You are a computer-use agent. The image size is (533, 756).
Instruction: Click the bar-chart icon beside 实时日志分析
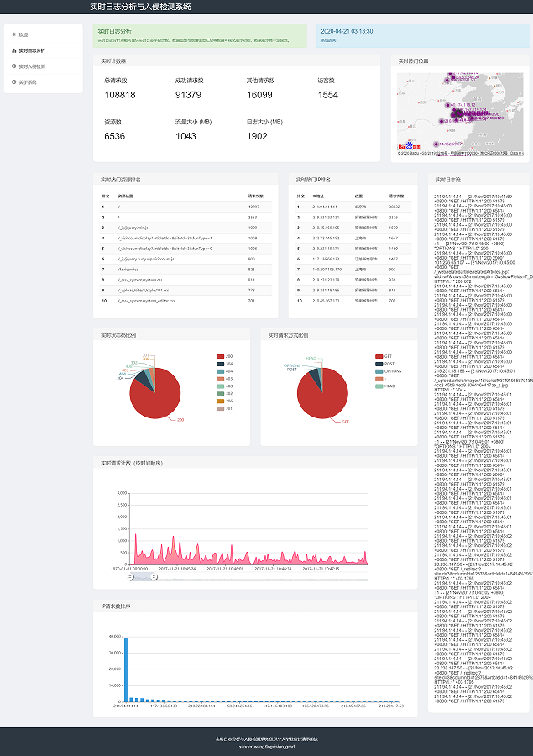(x=14, y=50)
